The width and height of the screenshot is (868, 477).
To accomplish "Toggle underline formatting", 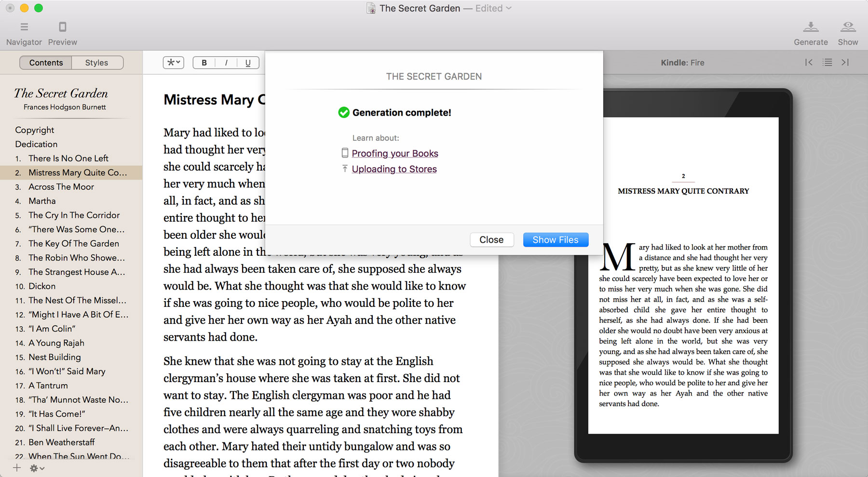I will click(248, 63).
